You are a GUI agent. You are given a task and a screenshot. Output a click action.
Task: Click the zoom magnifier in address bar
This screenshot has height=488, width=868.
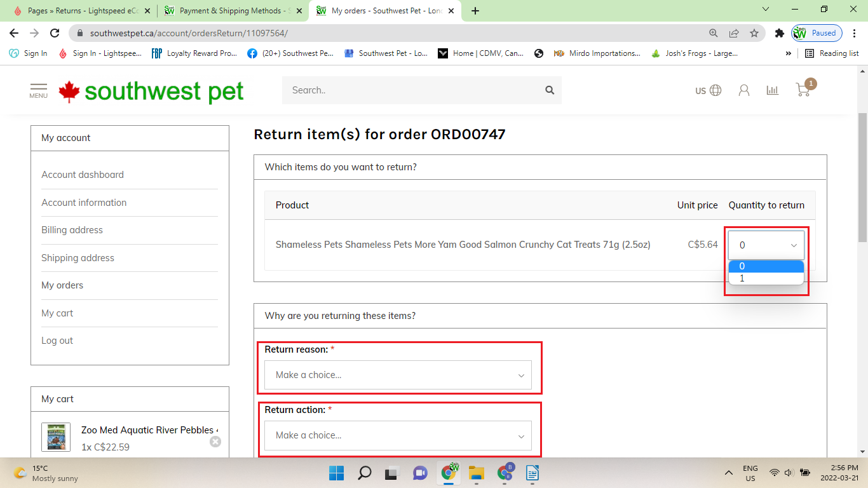coord(714,33)
